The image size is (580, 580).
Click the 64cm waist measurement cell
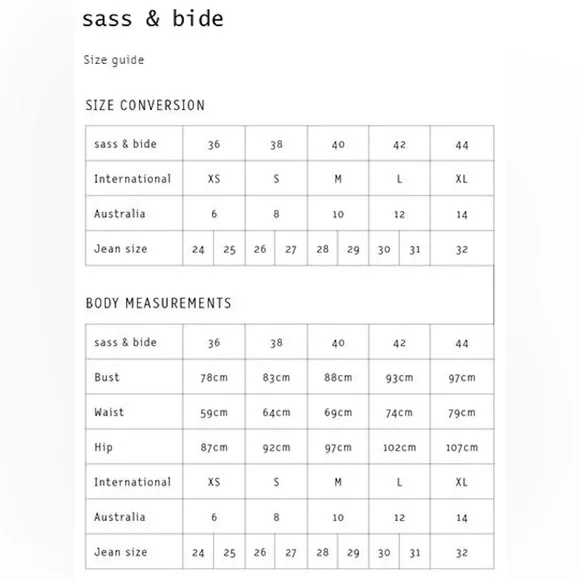[276, 412]
